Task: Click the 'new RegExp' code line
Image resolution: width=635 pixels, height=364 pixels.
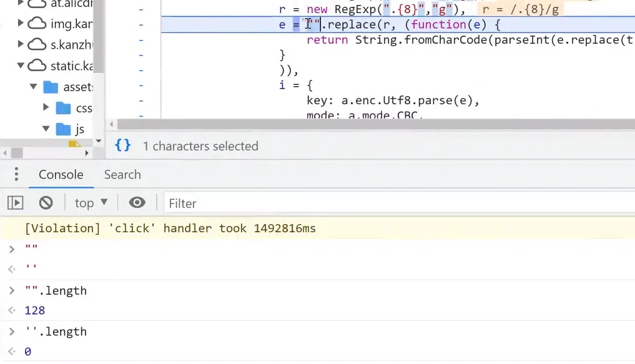Action: point(372,9)
